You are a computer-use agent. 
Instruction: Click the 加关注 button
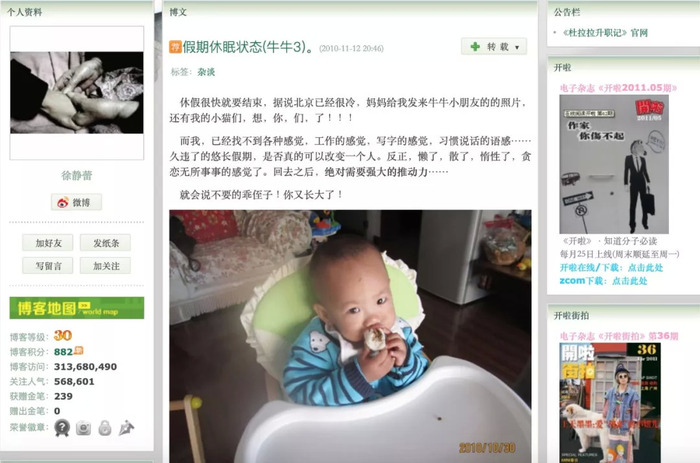pyautogui.click(x=106, y=266)
